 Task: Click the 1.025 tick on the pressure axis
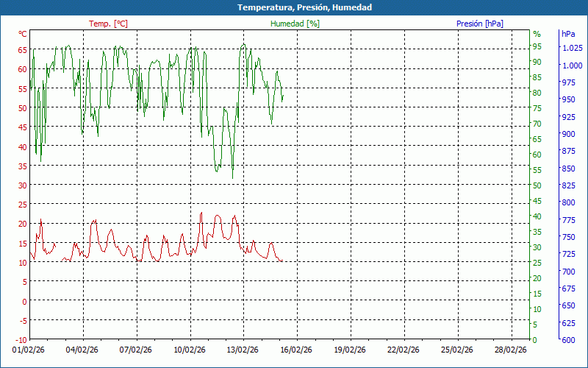click(570, 48)
